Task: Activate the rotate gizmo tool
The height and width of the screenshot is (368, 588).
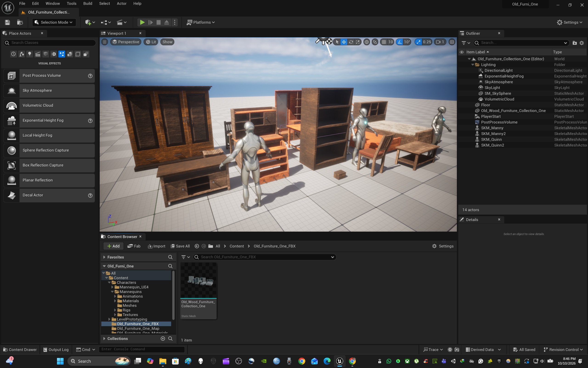Action: pos(351,42)
